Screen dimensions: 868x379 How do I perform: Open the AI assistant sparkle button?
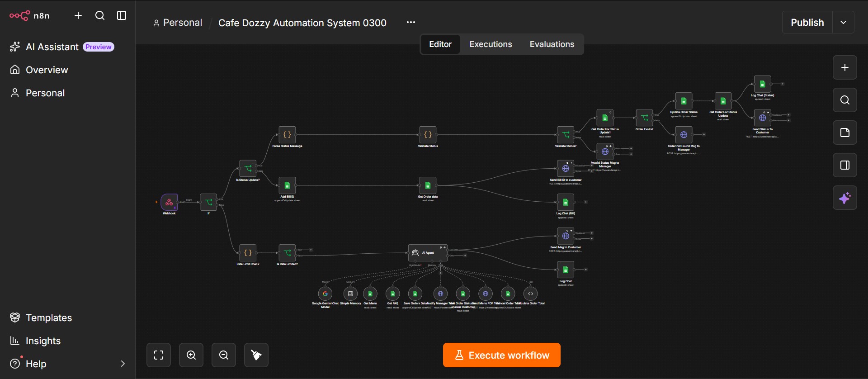coord(845,198)
